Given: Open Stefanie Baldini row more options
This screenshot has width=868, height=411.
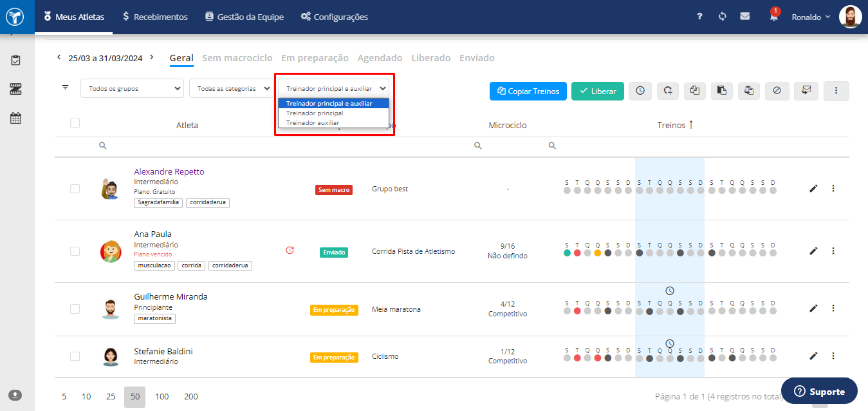Looking at the screenshot, I should point(833,356).
